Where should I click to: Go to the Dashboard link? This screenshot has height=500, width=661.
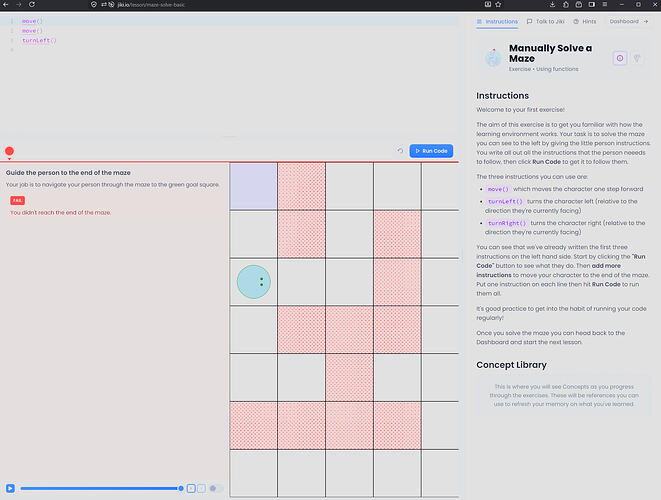pyautogui.click(x=629, y=22)
